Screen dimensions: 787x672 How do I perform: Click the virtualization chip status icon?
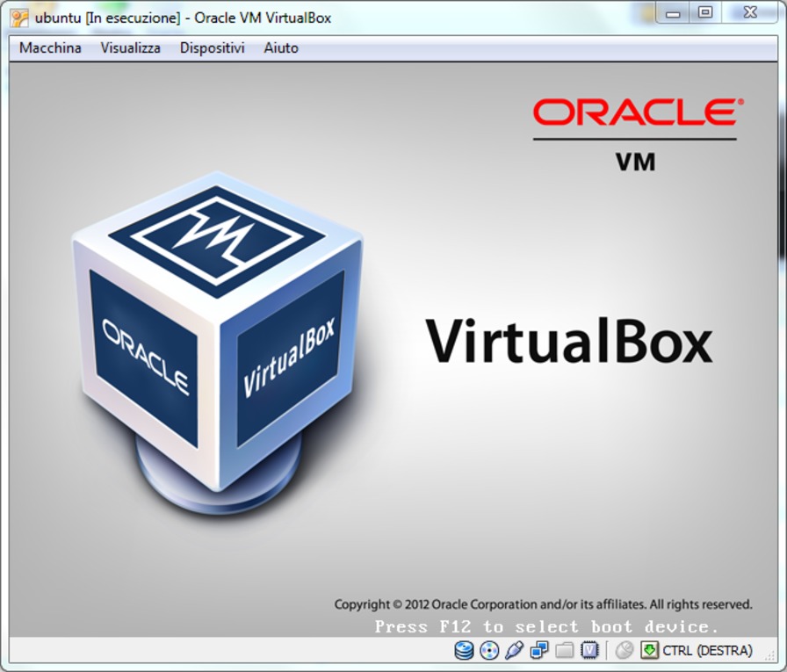[x=589, y=650]
